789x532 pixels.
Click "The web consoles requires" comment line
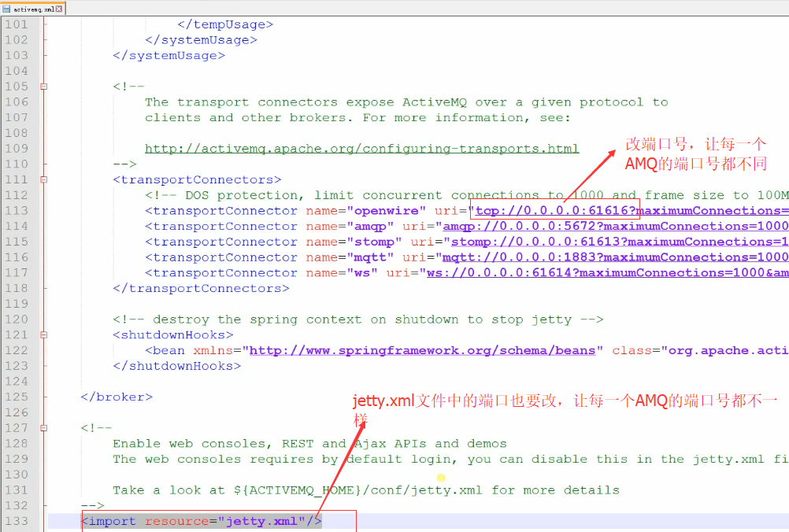(x=450, y=459)
